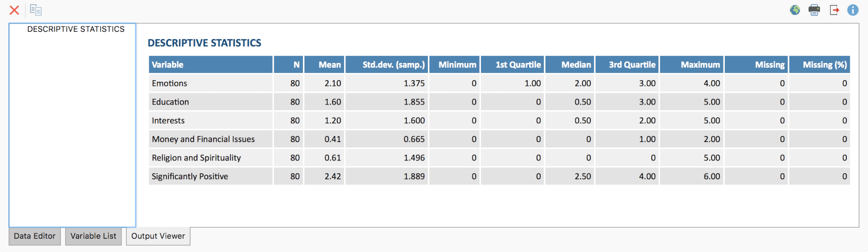Click the 1st Quartile column header
Viewport: 868px width, 252px height.
(513, 65)
